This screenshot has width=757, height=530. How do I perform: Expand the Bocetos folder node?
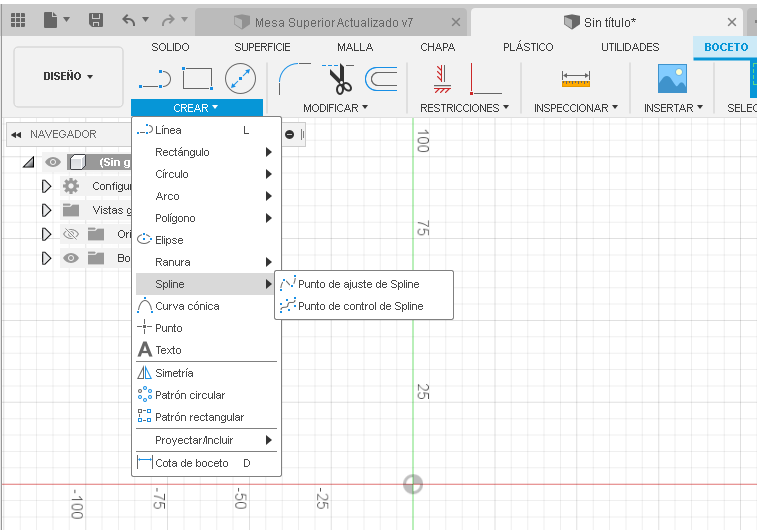pyautogui.click(x=46, y=259)
